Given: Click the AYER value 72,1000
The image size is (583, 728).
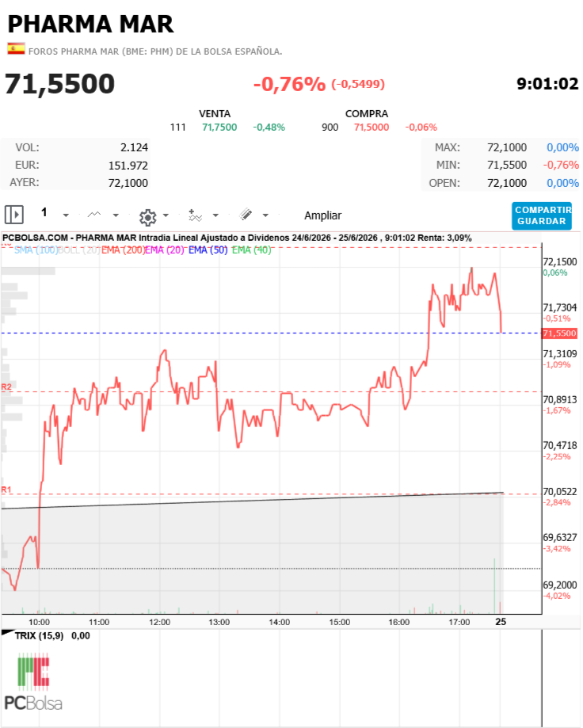Looking at the screenshot, I should [128, 183].
